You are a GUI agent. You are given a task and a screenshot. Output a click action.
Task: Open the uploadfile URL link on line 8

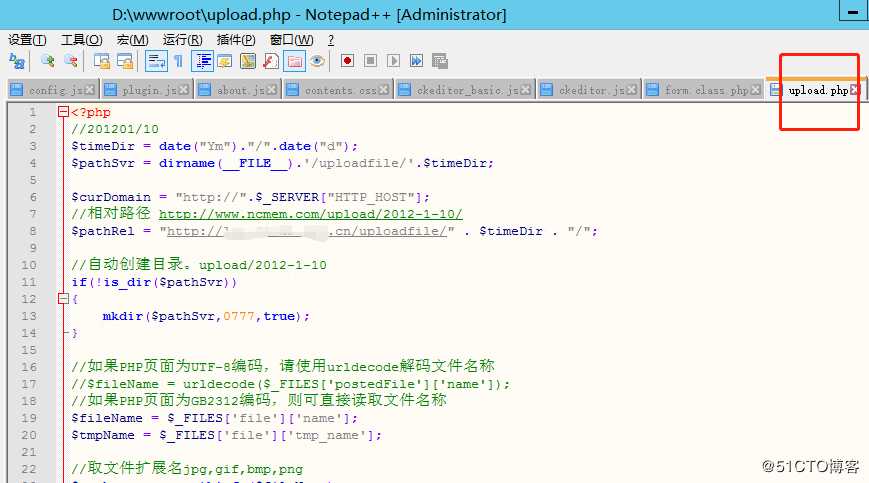307,231
